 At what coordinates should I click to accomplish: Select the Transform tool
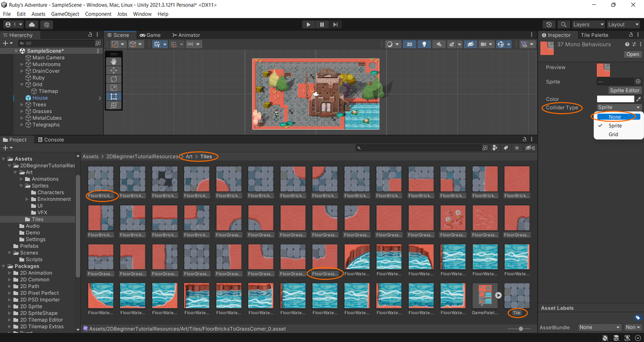114,105
